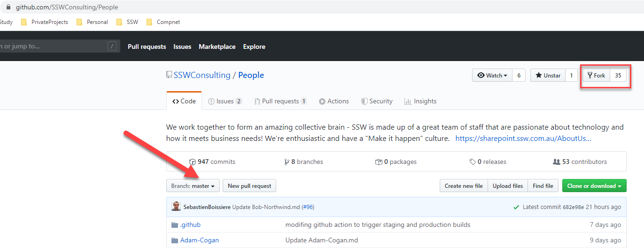
Task: Open the Update Bob-Northwind.md commit message
Action: click(266, 207)
